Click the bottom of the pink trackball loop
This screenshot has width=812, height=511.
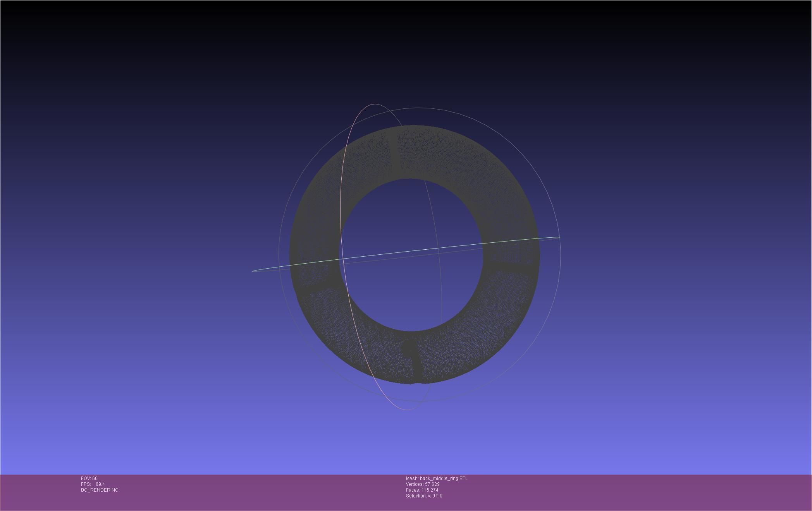click(406, 409)
